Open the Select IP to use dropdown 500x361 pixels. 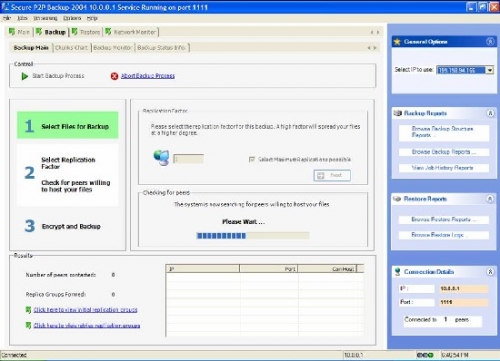tap(490, 70)
